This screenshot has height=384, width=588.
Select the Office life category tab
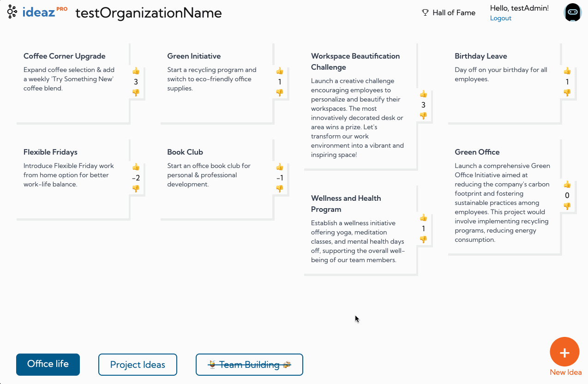tap(48, 364)
